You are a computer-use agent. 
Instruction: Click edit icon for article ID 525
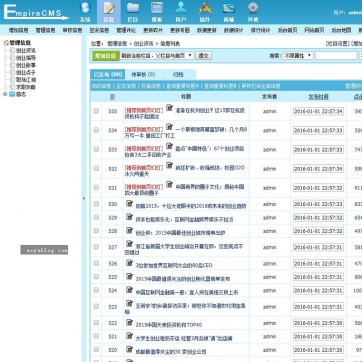tap(129, 276)
